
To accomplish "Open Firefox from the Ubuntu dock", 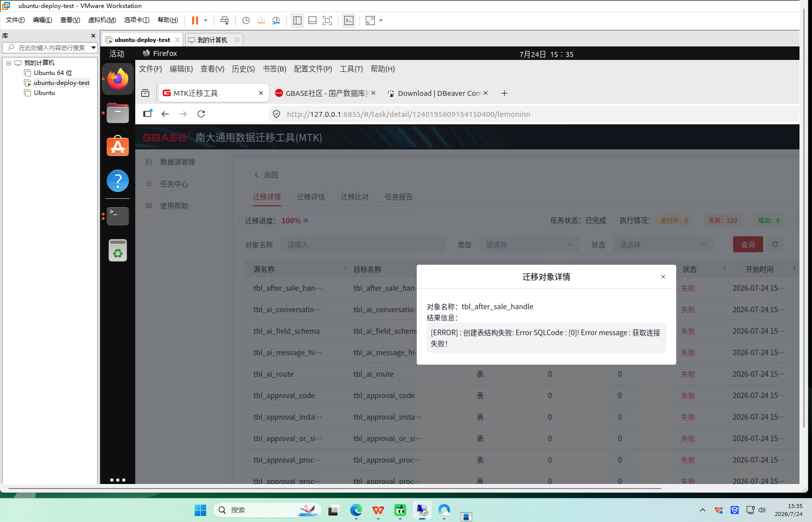I will 118,79.
